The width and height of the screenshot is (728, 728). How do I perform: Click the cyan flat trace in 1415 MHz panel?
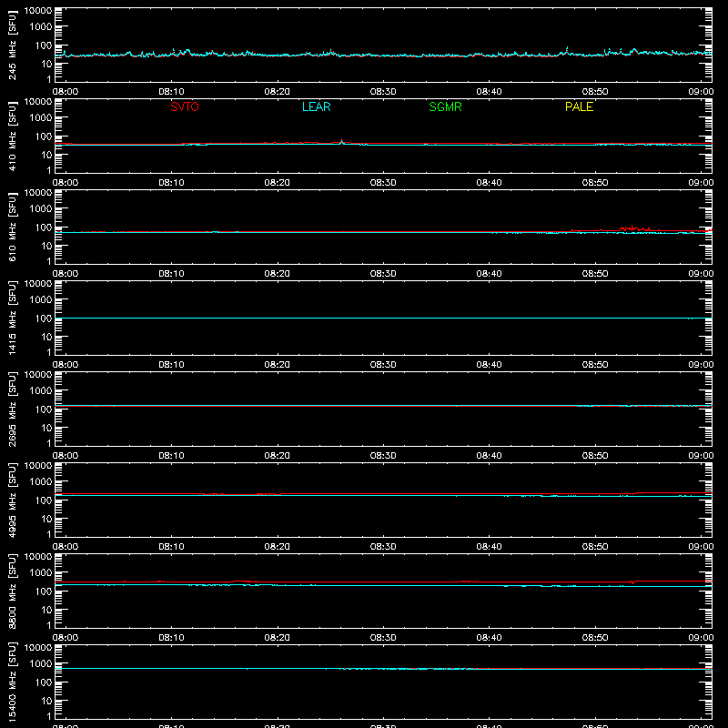(383, 318)
